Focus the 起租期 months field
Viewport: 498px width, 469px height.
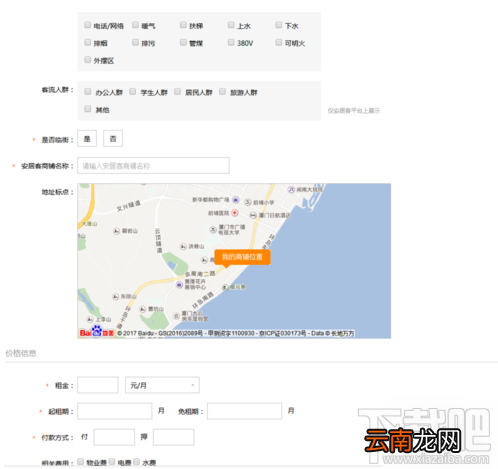tap(115, 411)
